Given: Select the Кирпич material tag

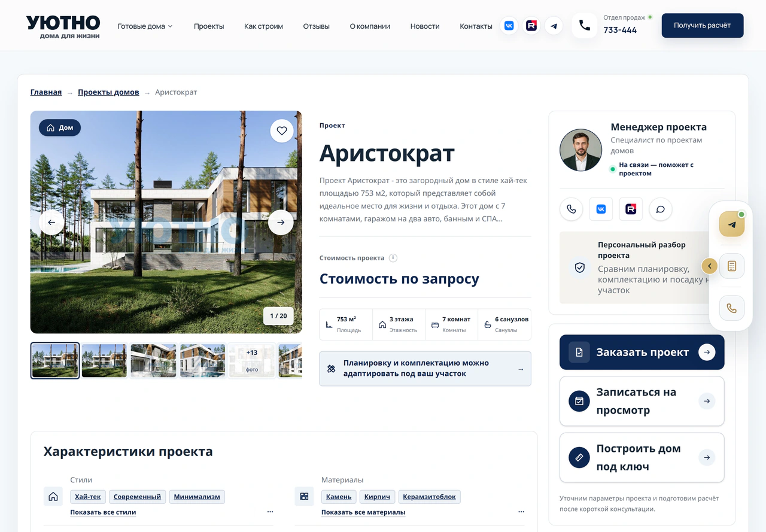Looking at the screenshot, I should [377, 497].
